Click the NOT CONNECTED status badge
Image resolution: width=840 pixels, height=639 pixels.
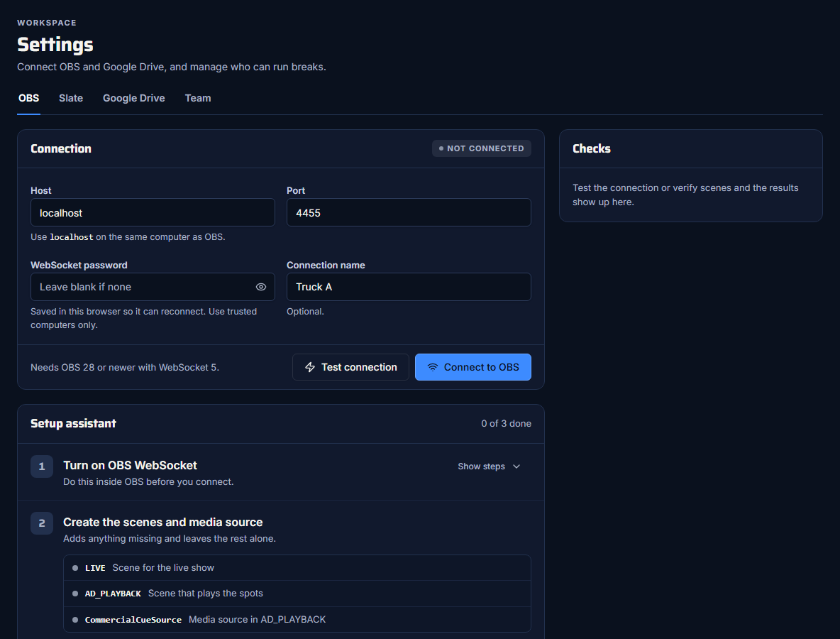[x=482, y=148]
